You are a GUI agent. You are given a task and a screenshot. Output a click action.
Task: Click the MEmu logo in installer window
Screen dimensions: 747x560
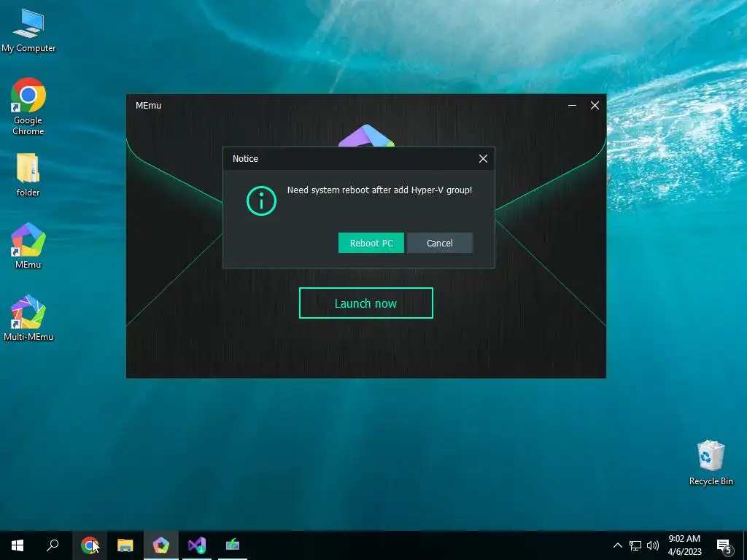[x=366, y=136]
